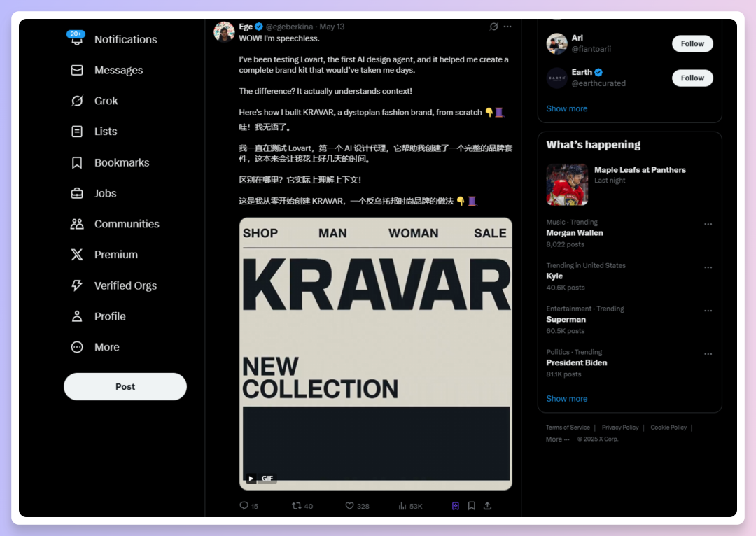Click Show more under Earth suggestion

tap(566, 108)
